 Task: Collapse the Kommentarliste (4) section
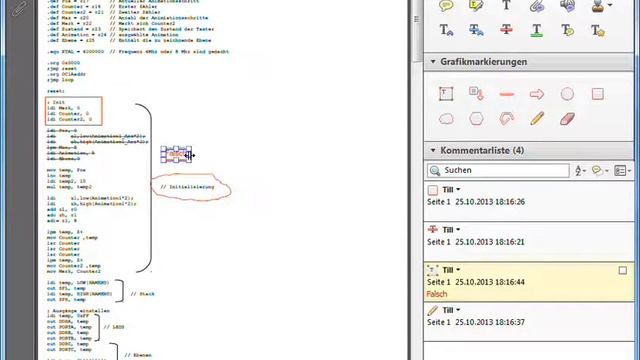pos(433,150)
